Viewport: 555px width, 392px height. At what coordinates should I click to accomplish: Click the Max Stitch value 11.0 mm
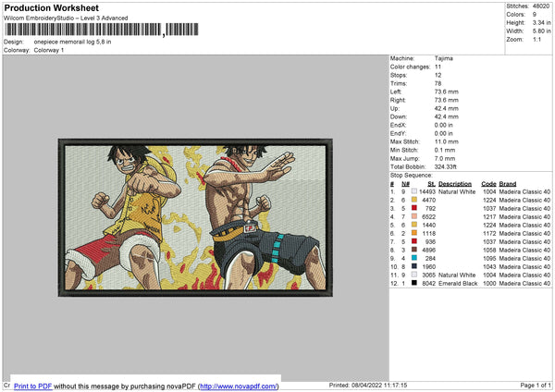[447, 141]
